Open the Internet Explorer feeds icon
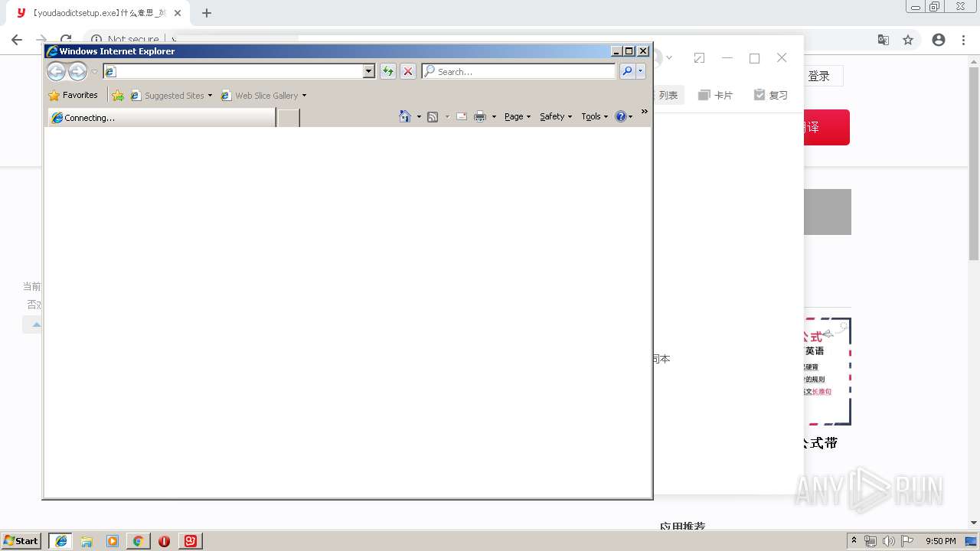Image resolution: width=980 pixels, height=551 pixels. [433, 116]
